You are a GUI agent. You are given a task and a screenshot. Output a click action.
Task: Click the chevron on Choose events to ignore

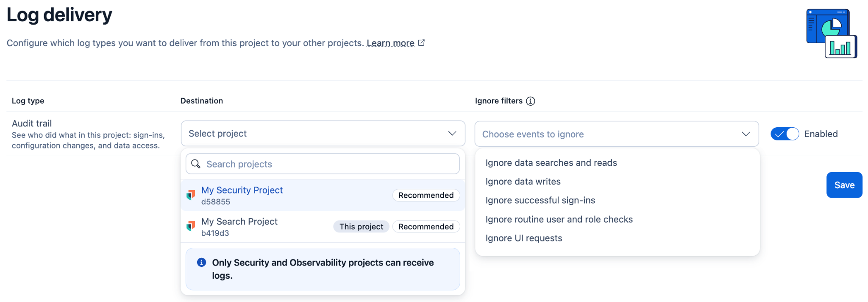coord(746,134)
